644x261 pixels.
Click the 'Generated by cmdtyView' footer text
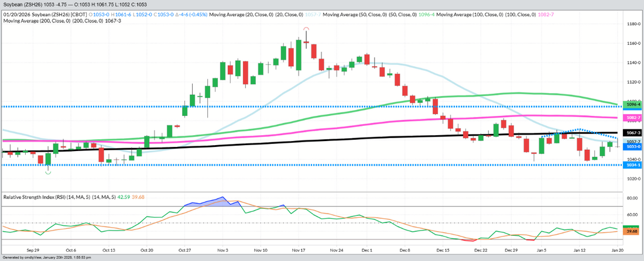(46, 257)
